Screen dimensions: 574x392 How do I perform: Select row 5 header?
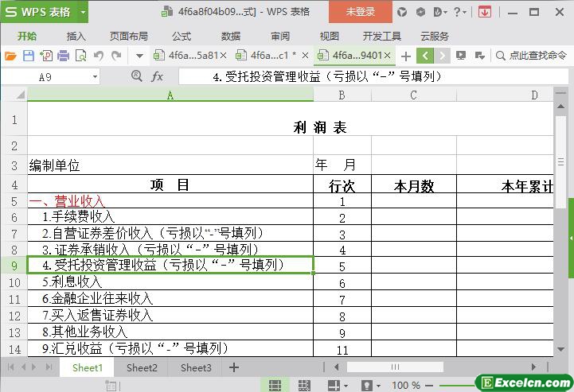14,201
